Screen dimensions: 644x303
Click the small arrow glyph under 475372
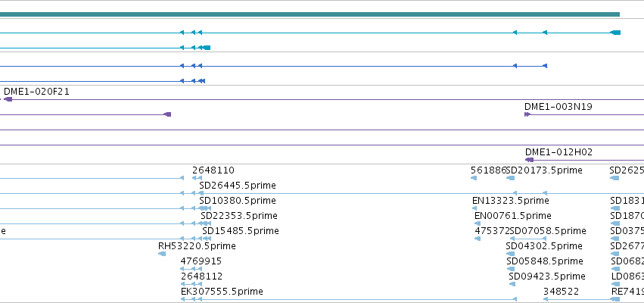(x=478, y=239)
